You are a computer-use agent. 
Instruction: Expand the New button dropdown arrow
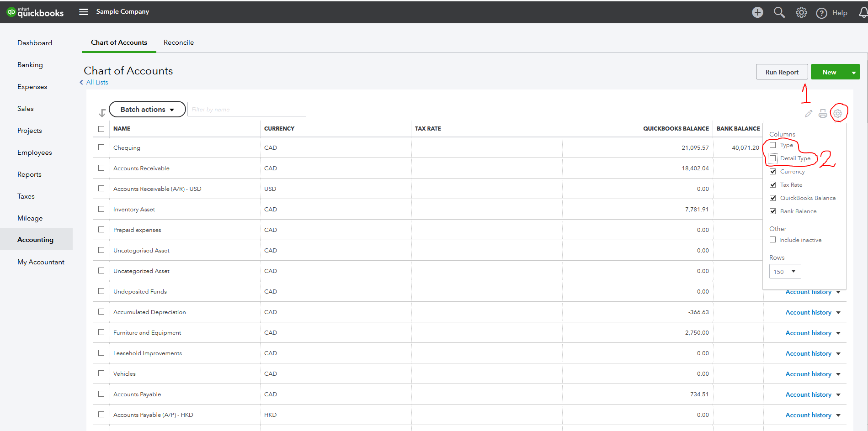tap(853, 72)
